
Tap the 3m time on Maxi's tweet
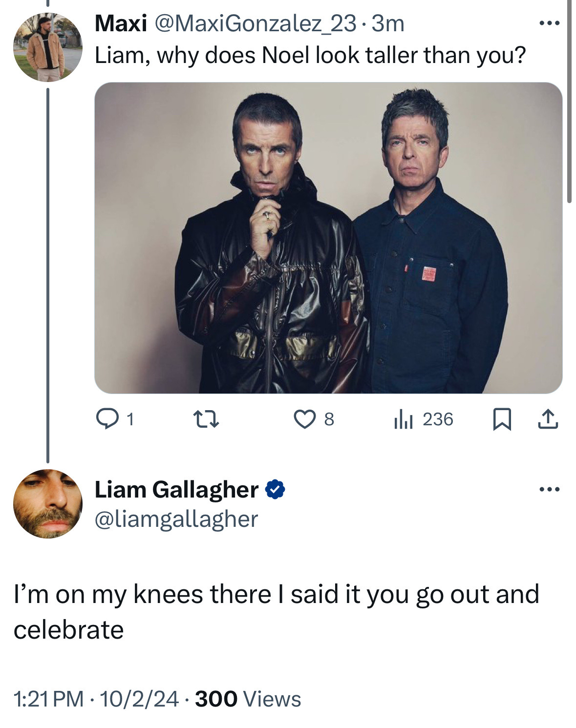388,23
